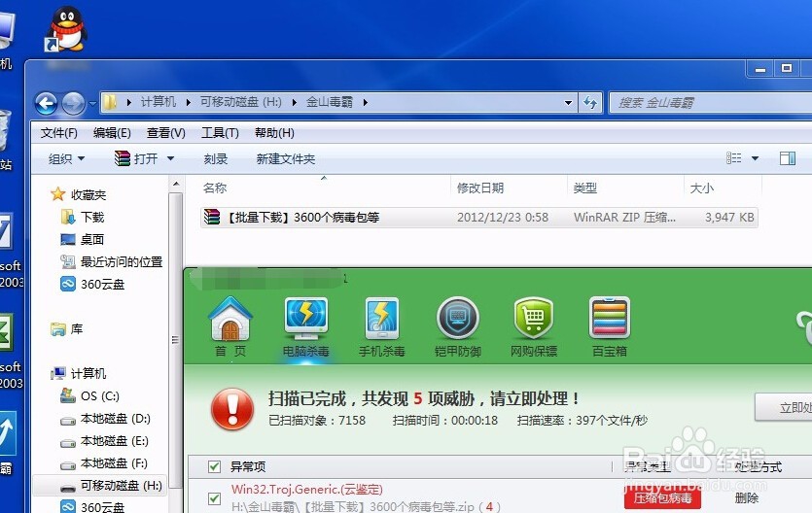Open the 打开 button dropdown arrow
This screenshot has height=513, width=812.
tap(170, 158)
